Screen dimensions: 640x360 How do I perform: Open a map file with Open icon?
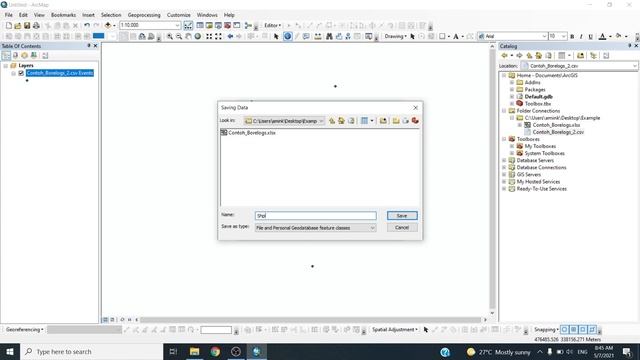tap(18, 26)
